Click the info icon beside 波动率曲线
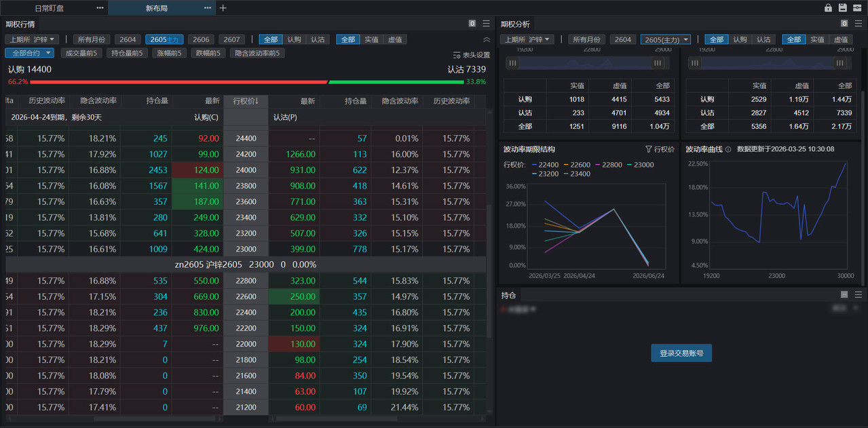This screenshot has width=868, height=428. (728, 149)
